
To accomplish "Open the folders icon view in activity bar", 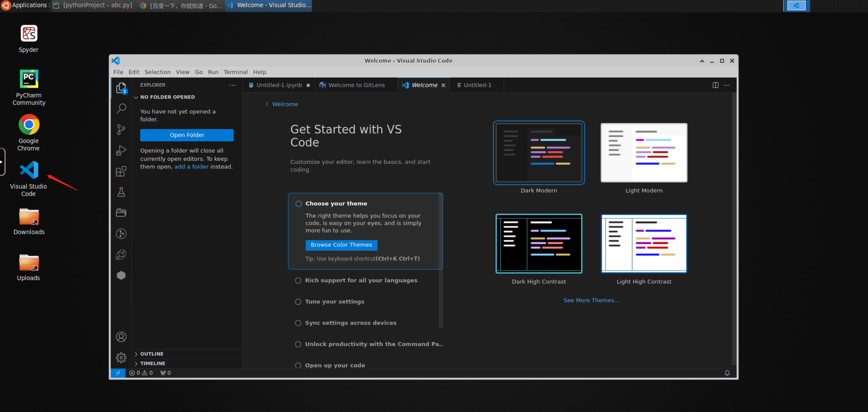I will (121, 213).
